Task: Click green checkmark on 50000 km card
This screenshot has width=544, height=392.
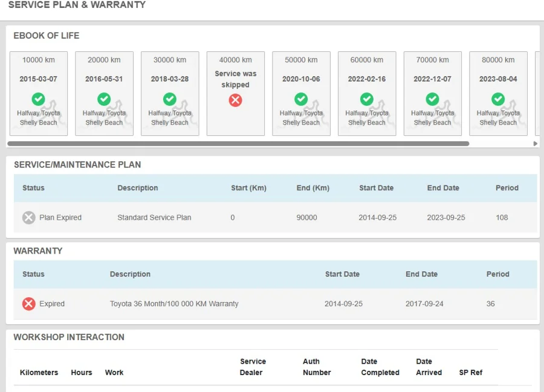Action: pyautogui.click(x=301, y=99)
